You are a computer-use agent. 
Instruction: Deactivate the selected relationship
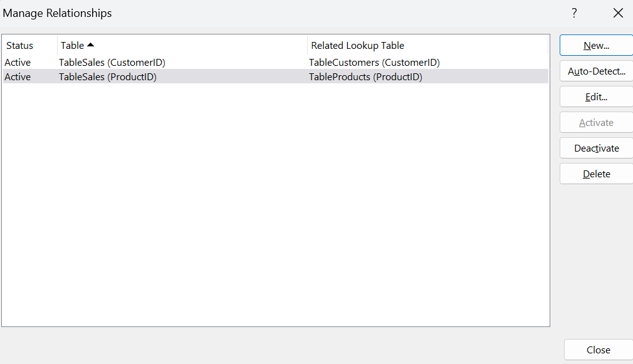(596, 148)
